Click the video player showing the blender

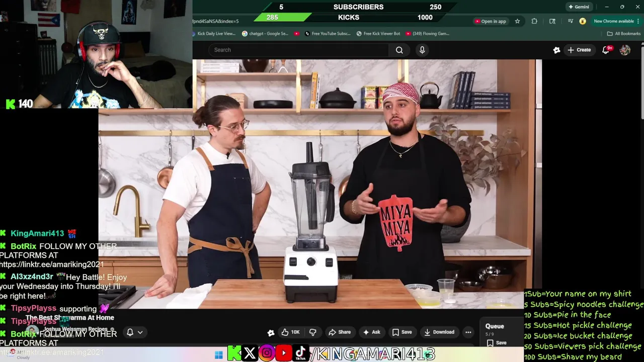pos(320,184)
